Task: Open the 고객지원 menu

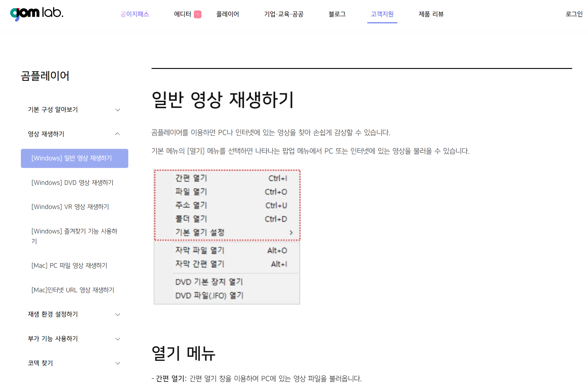Action: click(x=382, y=14)
